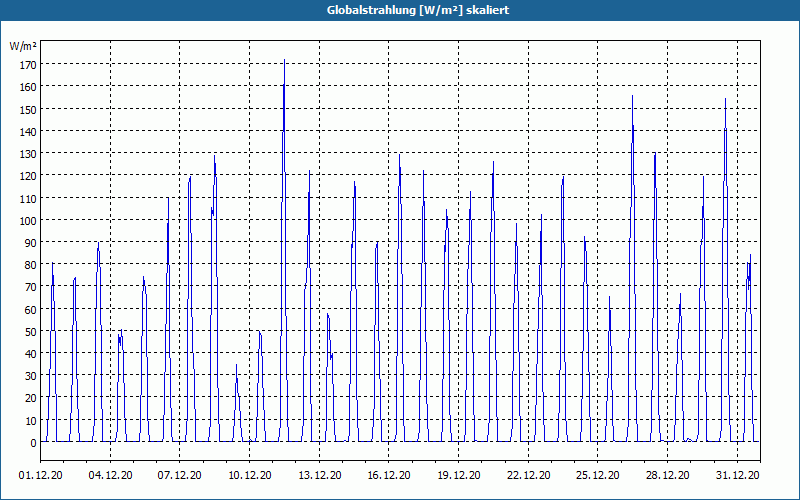
Task: Click the 150 y-axis value
Action: (x=28, y=109)
